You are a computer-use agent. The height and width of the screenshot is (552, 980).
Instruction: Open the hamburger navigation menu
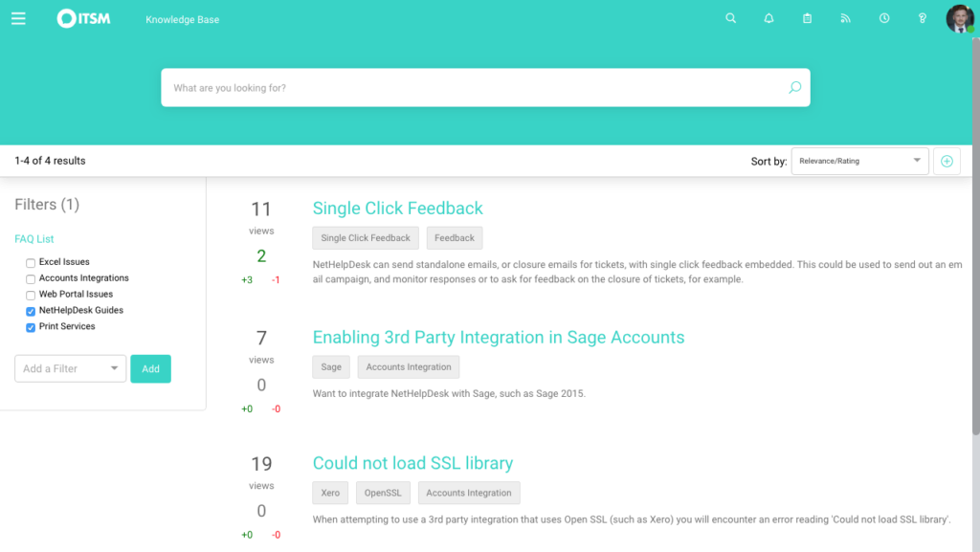click(x=18, y=19)
